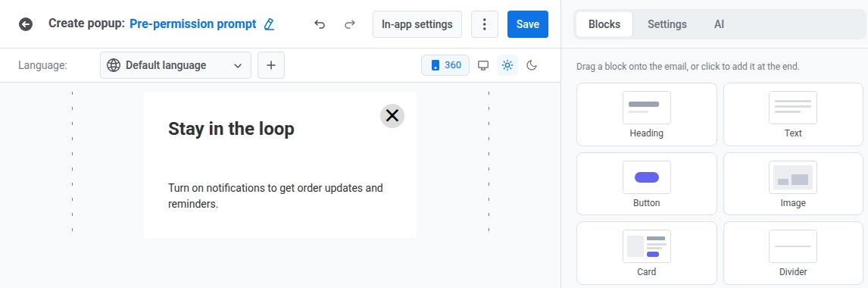
Task: Close the popup with X button
Action: (392, 116)
